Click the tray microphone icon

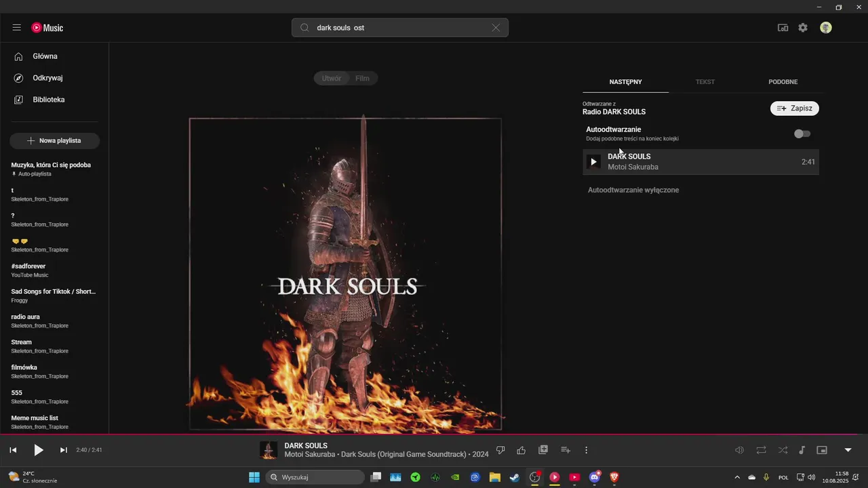[x=766, y=477]
